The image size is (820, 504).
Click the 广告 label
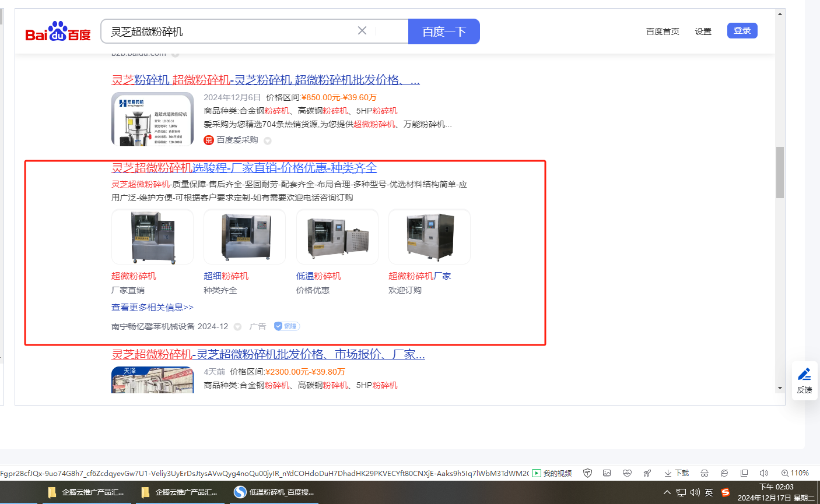(258, 326)
